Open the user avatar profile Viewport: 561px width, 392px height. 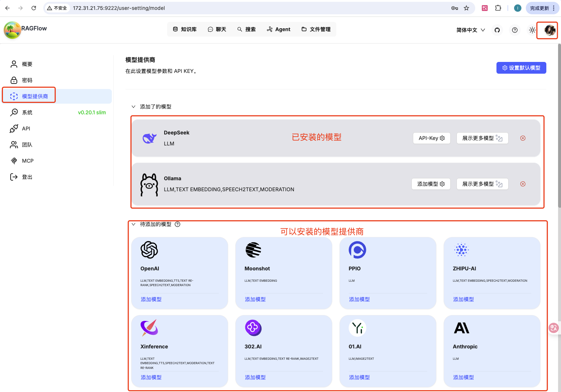(549, 30)
